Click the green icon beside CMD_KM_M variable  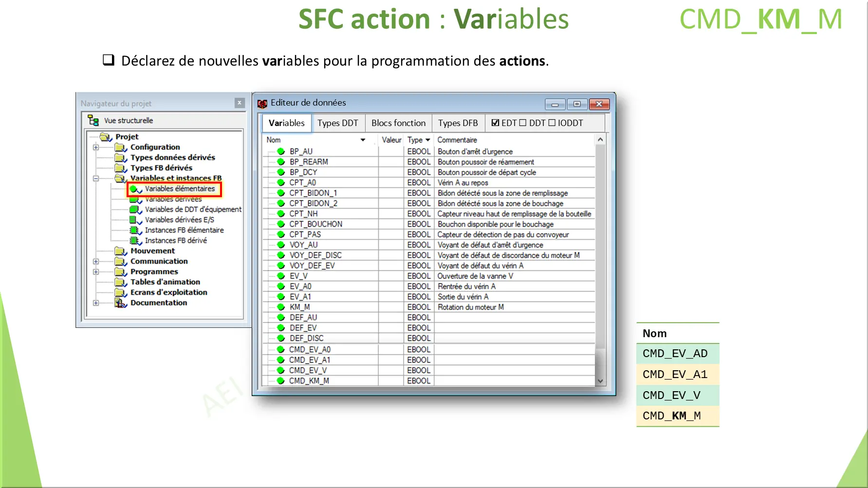click(x=280, y=380)
